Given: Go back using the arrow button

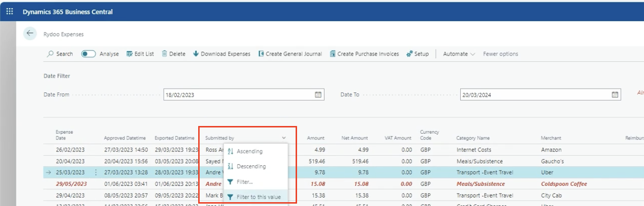Looking at the screenshot, I should pos(30,34).
